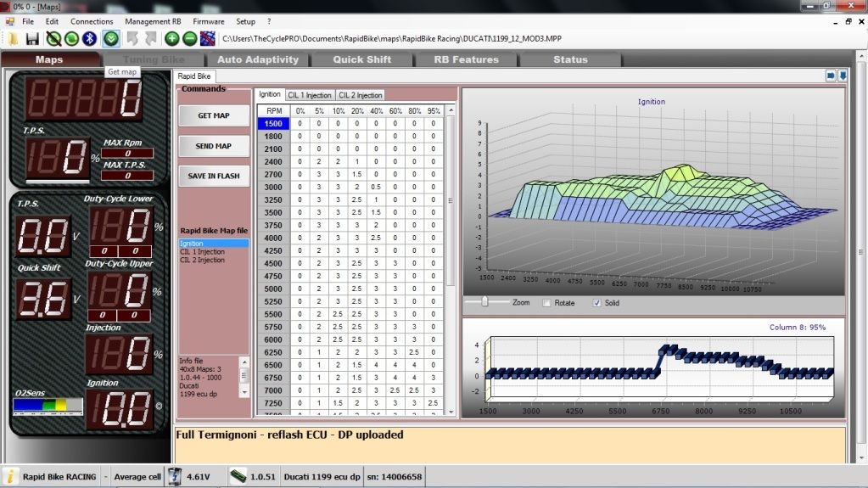Click the 1 cell in the 2400 RPM row
This screenshot has height=488, width=868.
coord(357,162)
